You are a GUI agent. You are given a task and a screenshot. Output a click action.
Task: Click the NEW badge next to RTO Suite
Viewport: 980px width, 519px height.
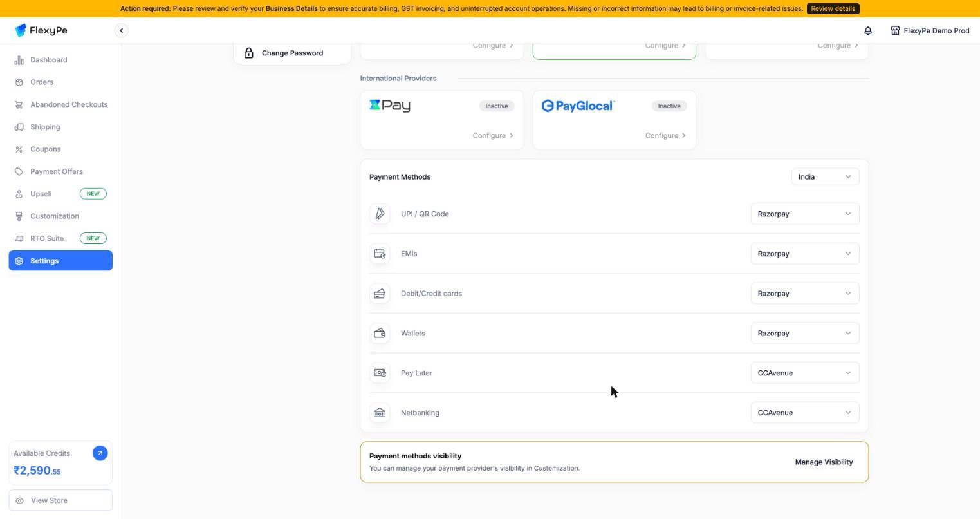93,238
